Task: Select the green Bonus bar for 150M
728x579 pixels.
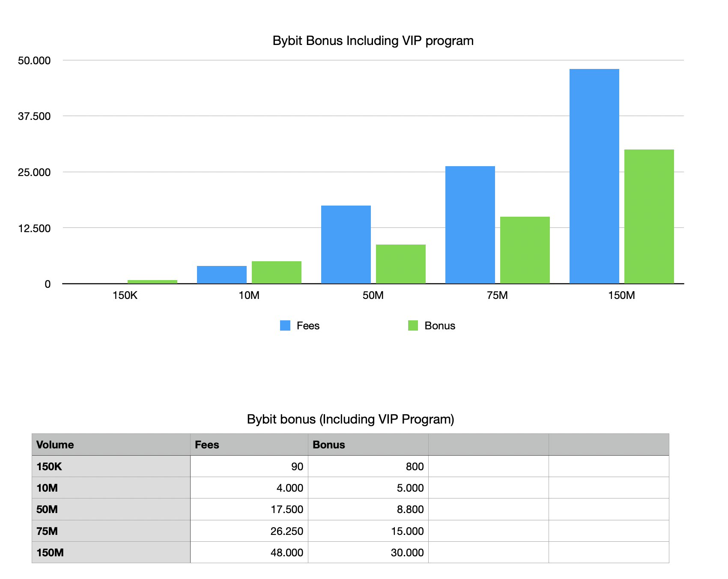Action: [649, 216]
